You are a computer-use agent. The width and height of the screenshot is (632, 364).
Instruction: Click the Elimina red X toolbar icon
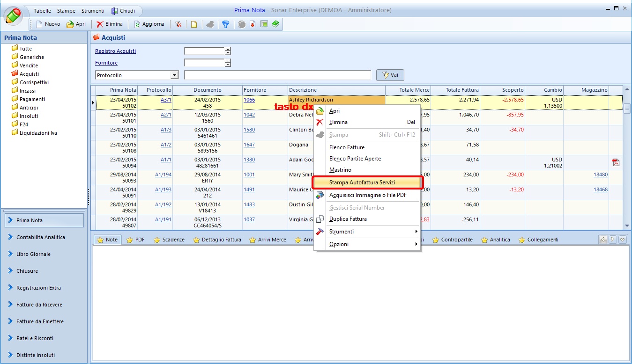pyautogui.click(x=100, y=24)
